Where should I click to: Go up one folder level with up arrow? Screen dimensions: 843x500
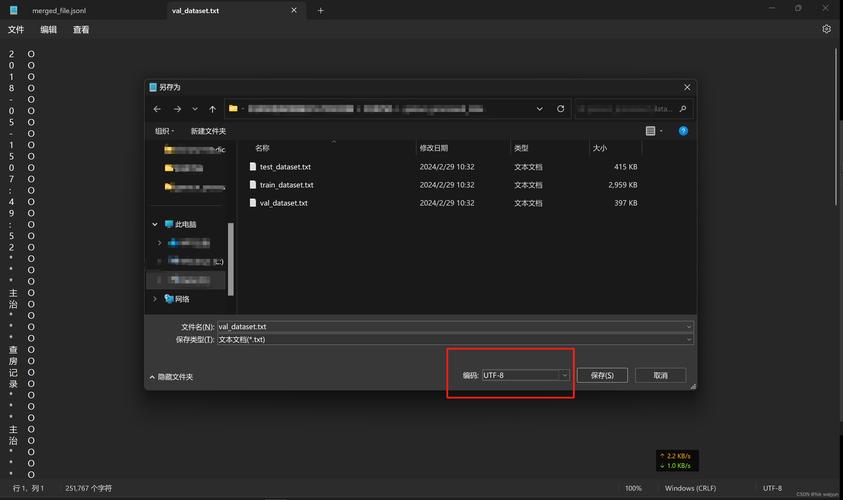coord(212,109)
